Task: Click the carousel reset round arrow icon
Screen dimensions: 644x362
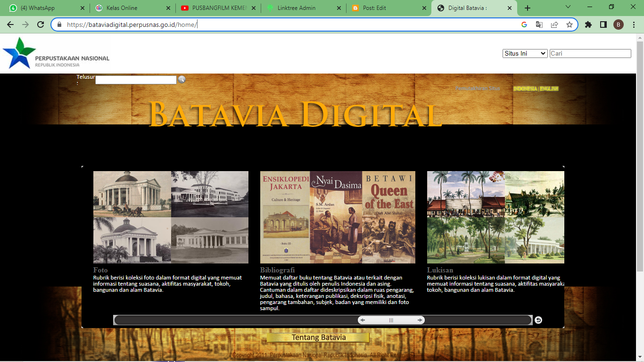Action: [538, 320]
